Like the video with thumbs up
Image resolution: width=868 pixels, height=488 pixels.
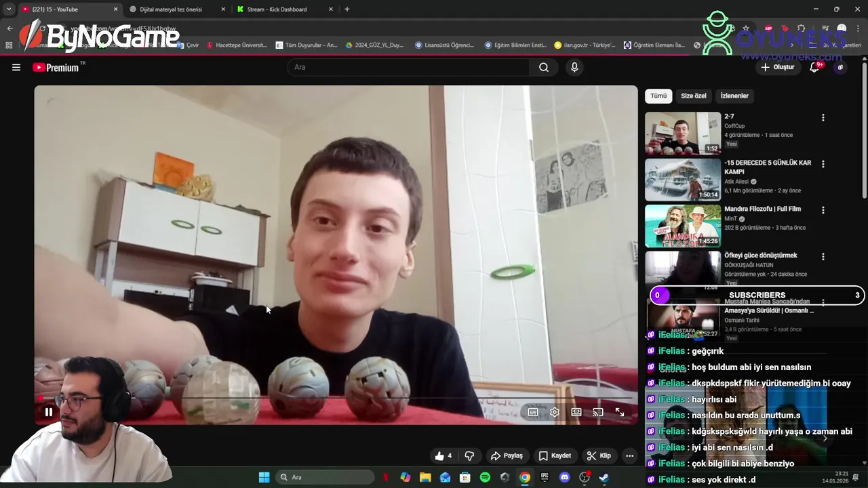pos(443,455)
